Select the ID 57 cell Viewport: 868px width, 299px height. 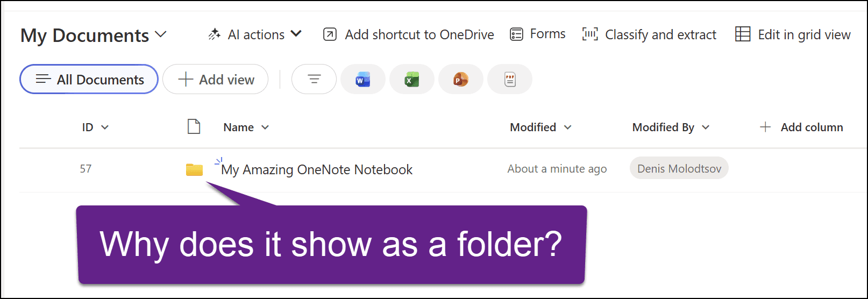[86, 169]
